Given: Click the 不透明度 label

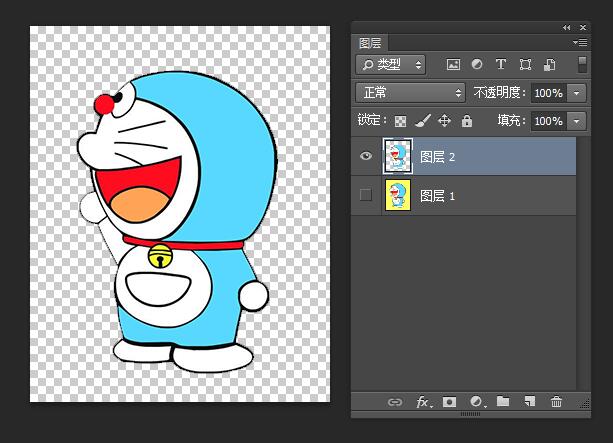Looking at the screenshot, I should coord(499,93).
